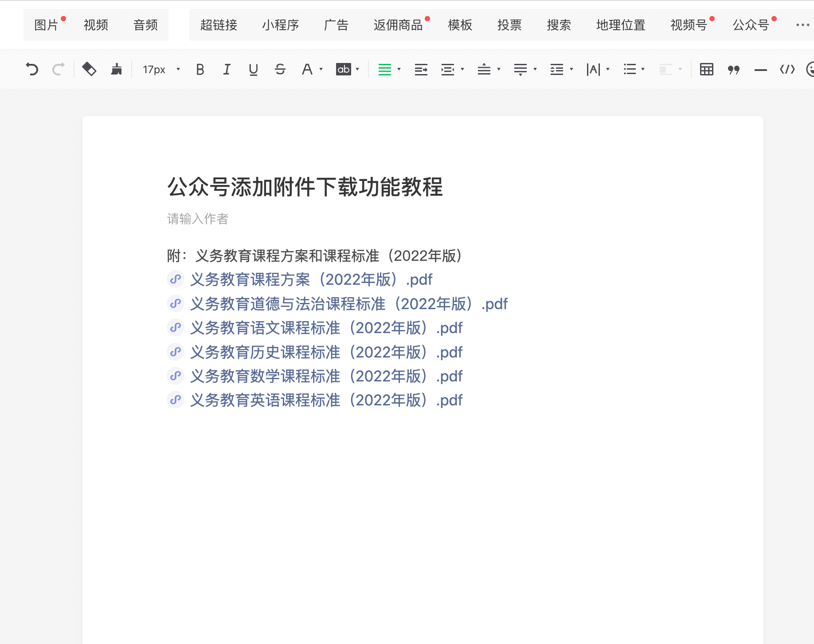
Task: Apply font color with the A icon
Action: pyautogui.click(x=307, y=69)
